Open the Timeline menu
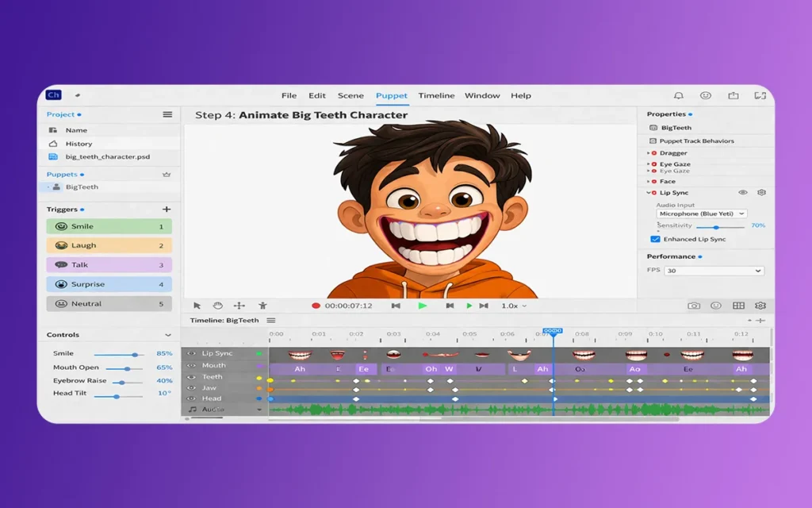Screen dimensions: 812x508 [436, 96]
